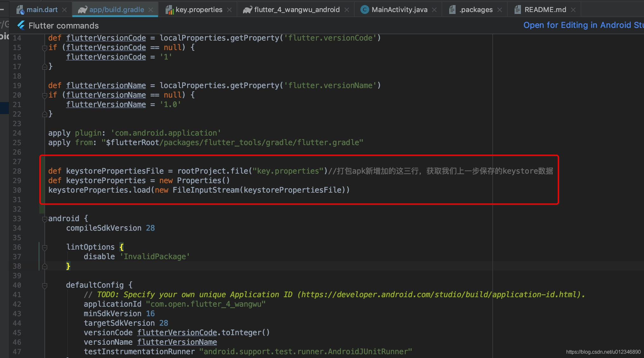
Task: Click the Gradle icon on flutter_4_wangwu_android tab
Action: coord(247,10)
